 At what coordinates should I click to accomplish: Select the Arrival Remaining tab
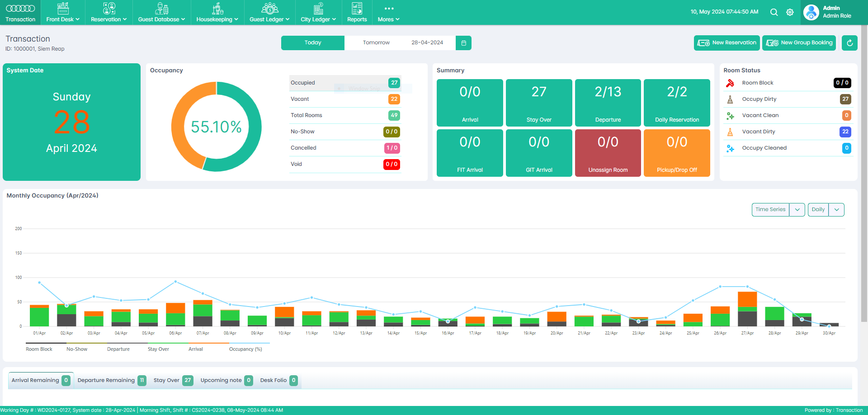click(x=41, y=380)
